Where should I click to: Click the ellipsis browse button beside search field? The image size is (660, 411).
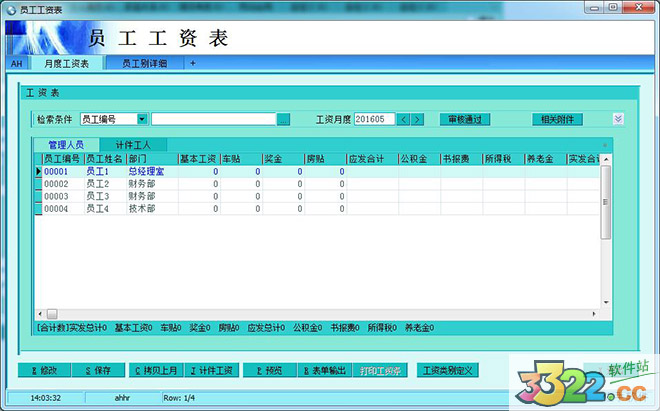[x=283, y=120]
